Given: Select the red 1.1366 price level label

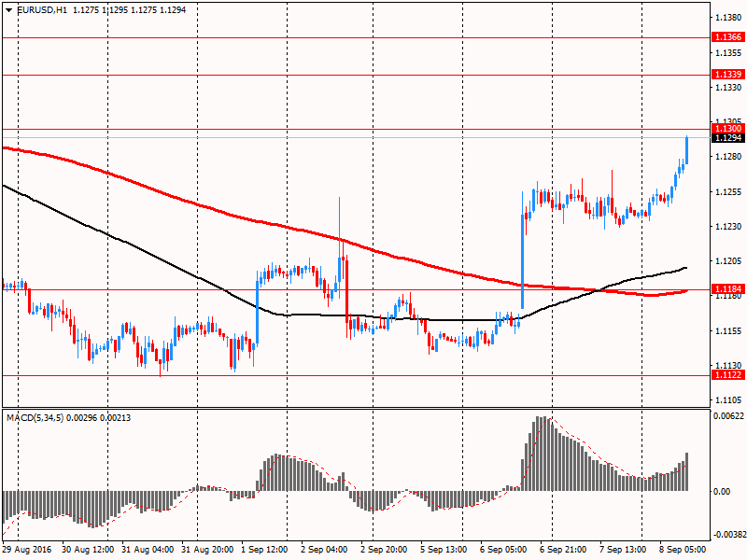Looking at the screenshot, I should coord(728,37).
